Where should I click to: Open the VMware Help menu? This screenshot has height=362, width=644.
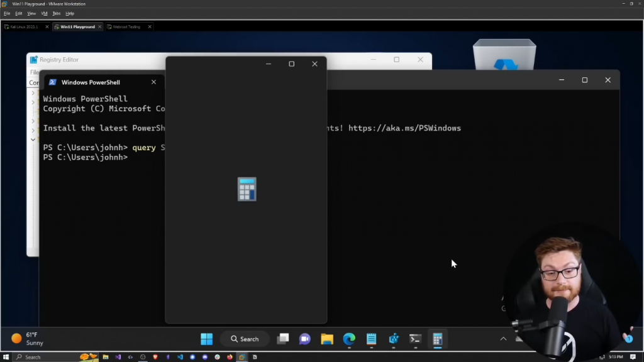click(70, 14)
